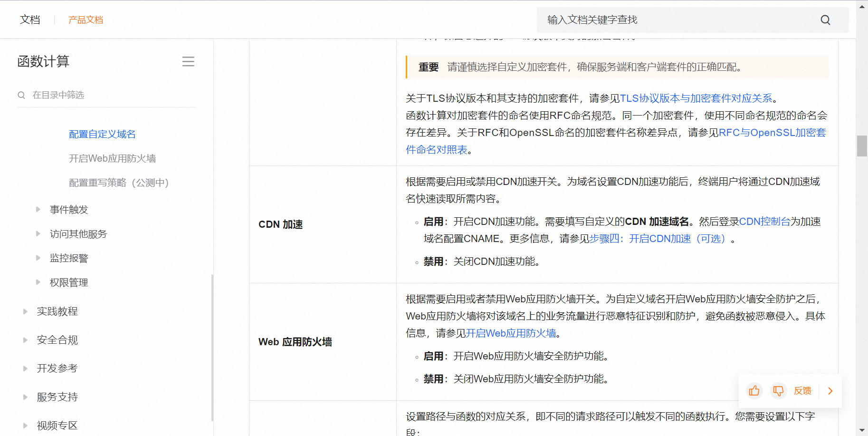Expand the 视频专区 tree node

25,426
